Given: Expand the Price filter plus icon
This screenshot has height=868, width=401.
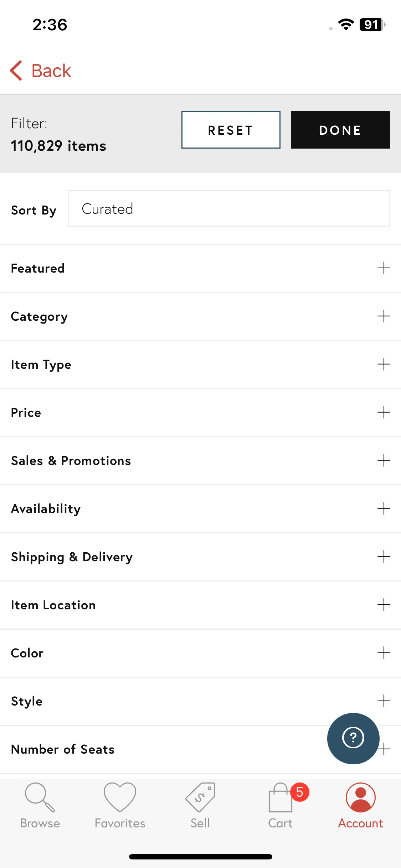Looking at the screenshot, I should [x=384, y=412].
